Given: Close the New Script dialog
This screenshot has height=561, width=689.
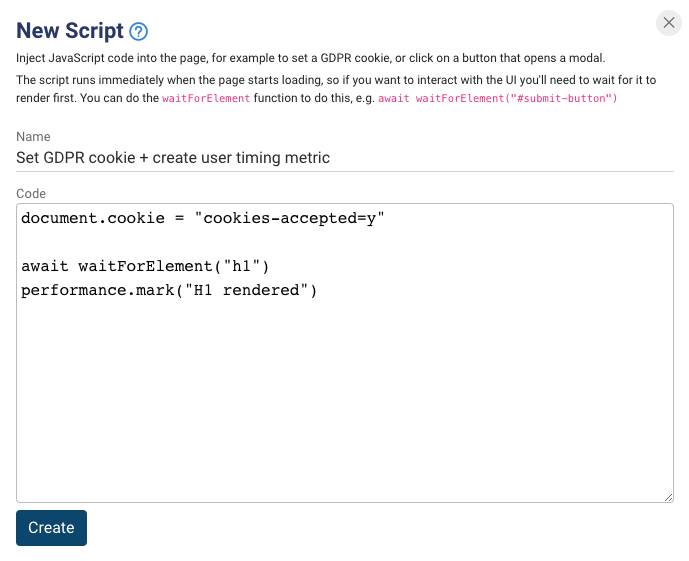Looking at the screenshot, I should pyautogui.click(x=668, y=22).
